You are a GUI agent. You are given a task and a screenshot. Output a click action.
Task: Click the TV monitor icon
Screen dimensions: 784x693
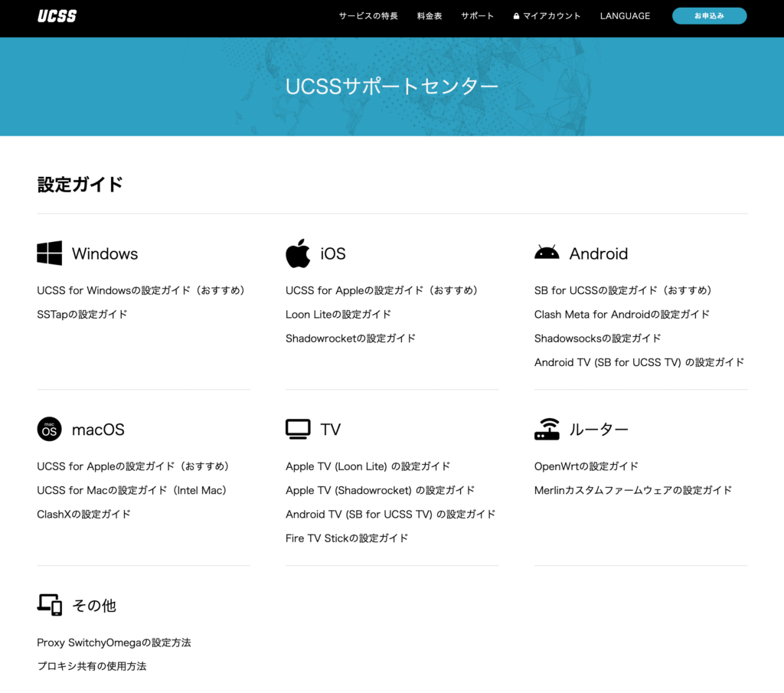pos(298,429)
